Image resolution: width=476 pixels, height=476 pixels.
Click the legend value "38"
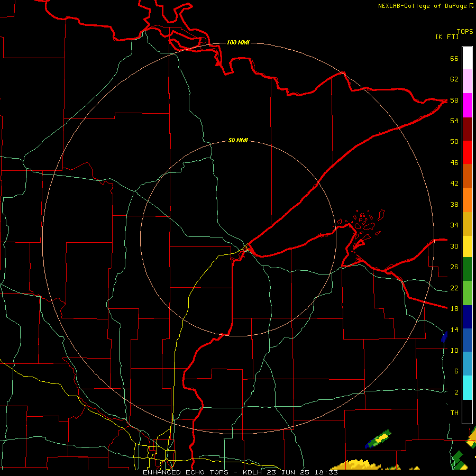click(454, 204)
